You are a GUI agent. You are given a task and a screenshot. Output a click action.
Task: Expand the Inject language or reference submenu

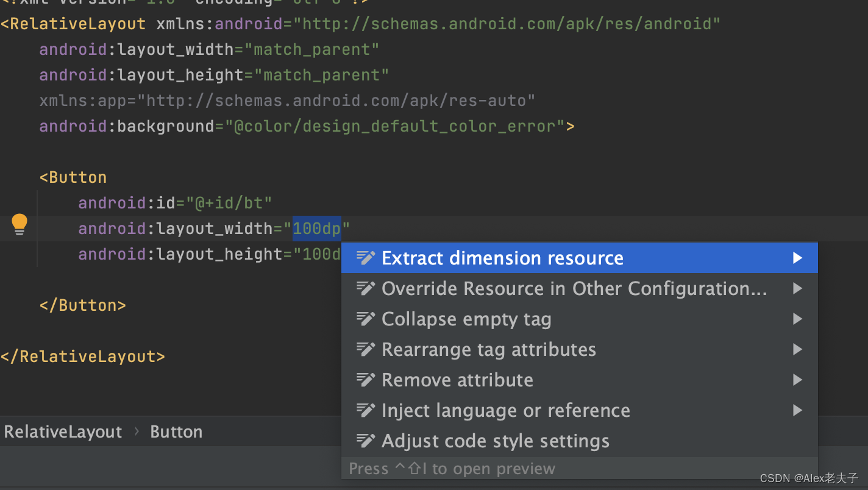click(x=798, y=410)
